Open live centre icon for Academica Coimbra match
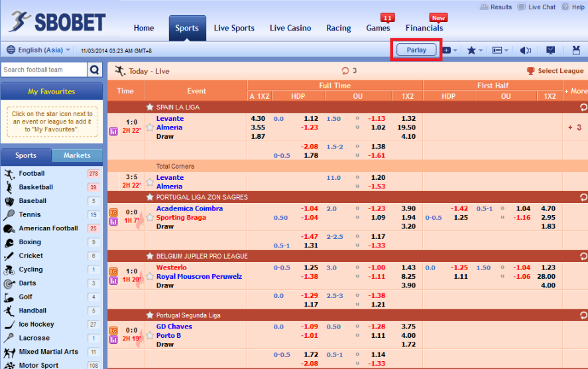This screenshot has height=369, width=588. (x=113, y=212)
